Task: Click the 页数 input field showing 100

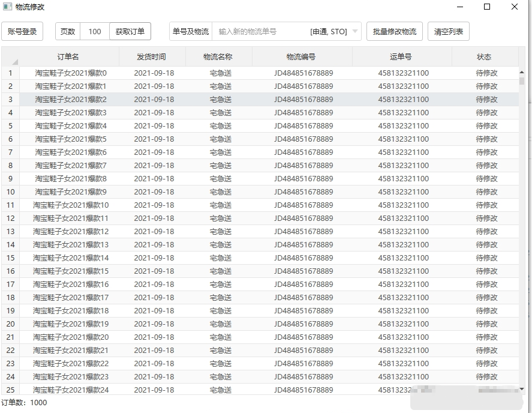Action: click(95, 32)
